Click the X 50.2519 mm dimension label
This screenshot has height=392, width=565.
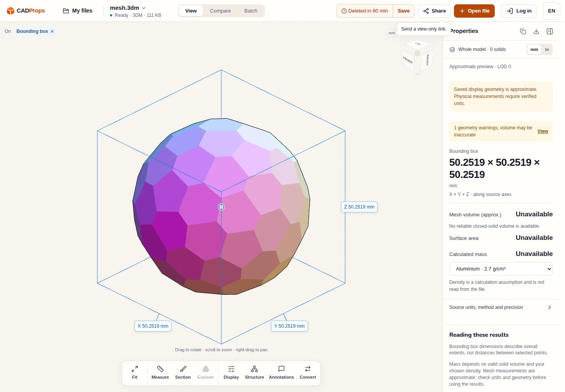click(153, 326)
